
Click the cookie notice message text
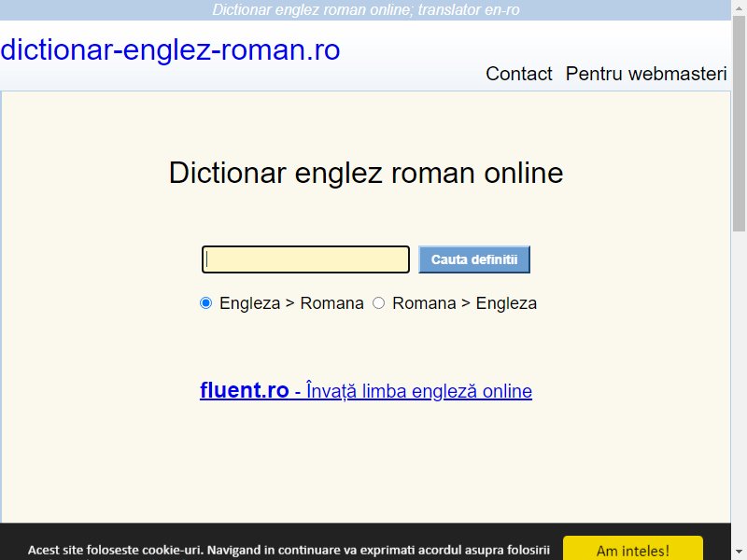click(289, 551)
